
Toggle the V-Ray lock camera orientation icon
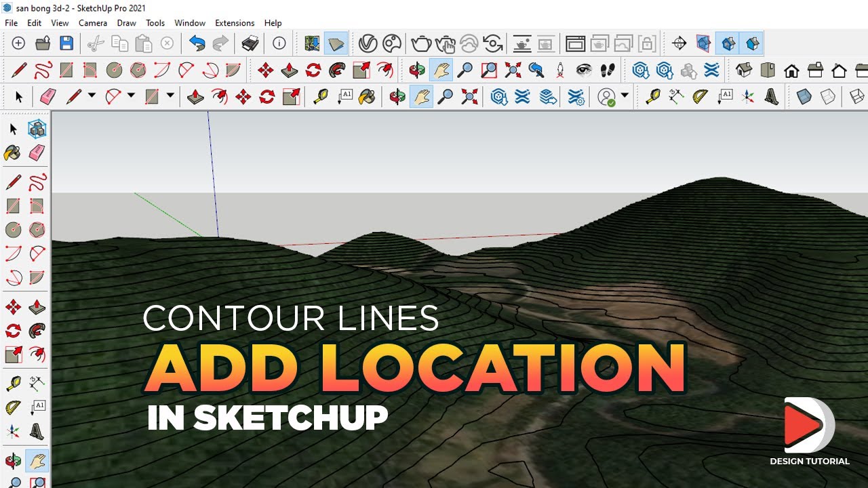(647, 44)
